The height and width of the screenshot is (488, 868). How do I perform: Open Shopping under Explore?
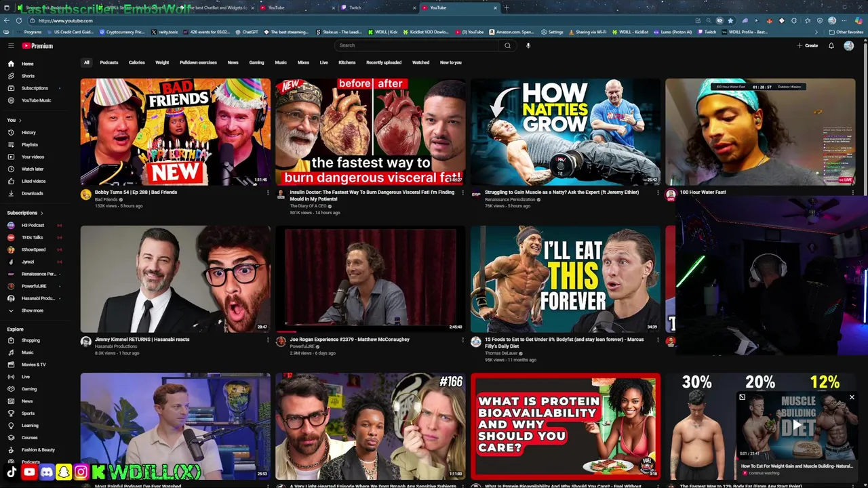[31, 340]
